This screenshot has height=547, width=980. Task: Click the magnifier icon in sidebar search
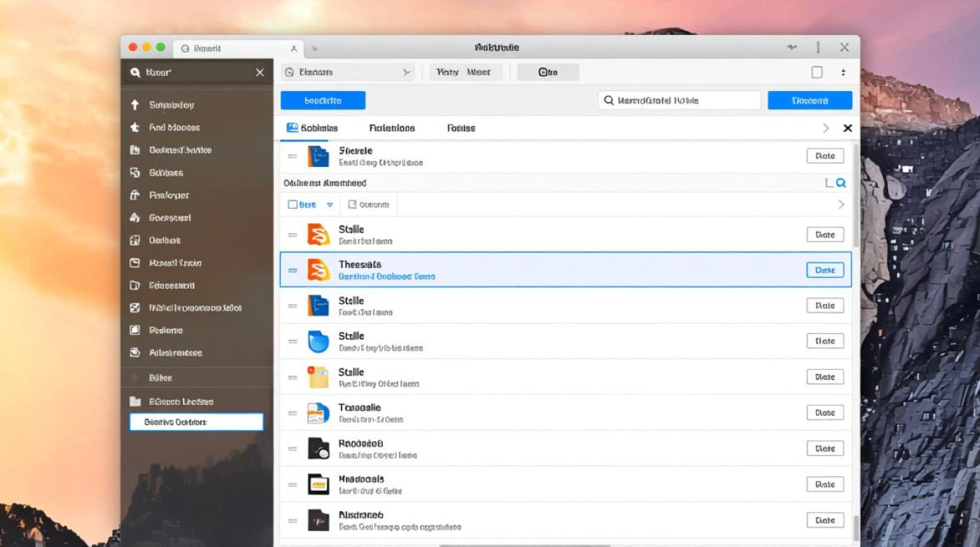pyautogui.click(x=134, y=73)
